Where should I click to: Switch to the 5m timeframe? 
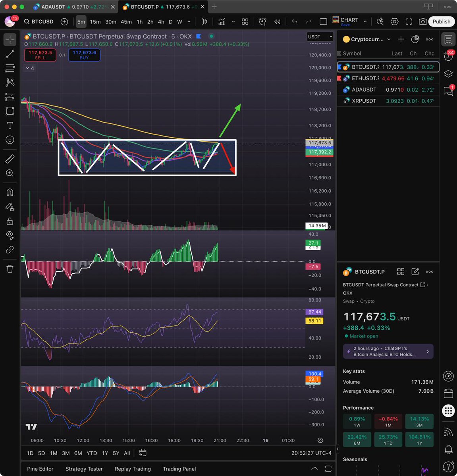coord(81,22)
